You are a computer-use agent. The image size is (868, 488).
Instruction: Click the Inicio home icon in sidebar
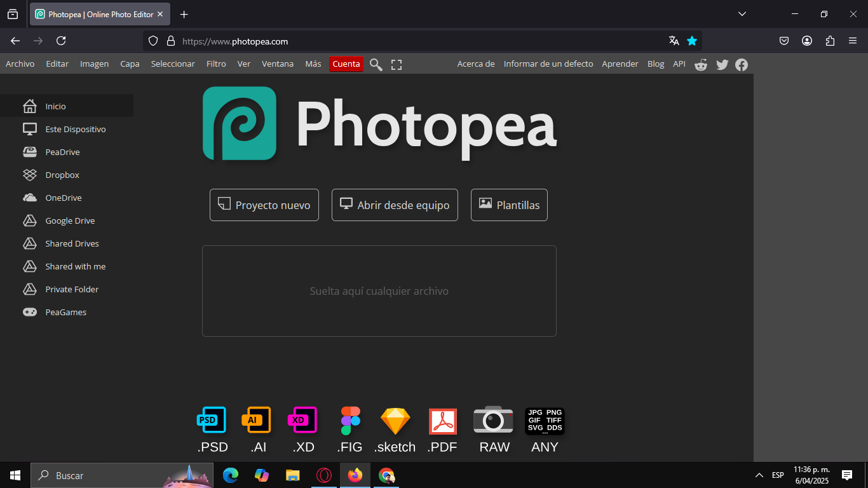click(x=30, y=106)
